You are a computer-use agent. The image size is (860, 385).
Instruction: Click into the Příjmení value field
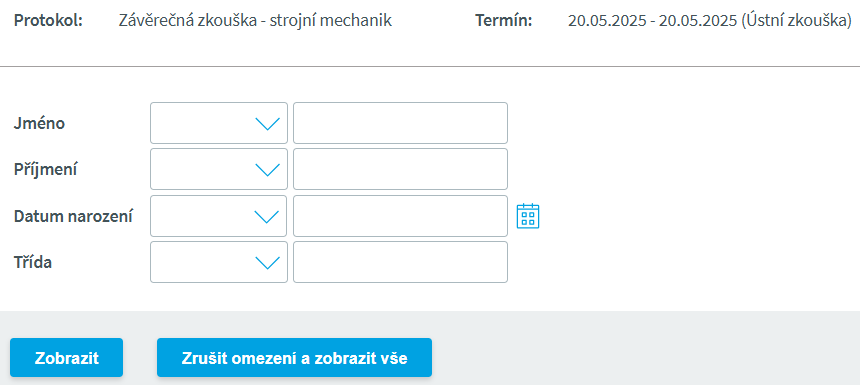click(400, 169)
